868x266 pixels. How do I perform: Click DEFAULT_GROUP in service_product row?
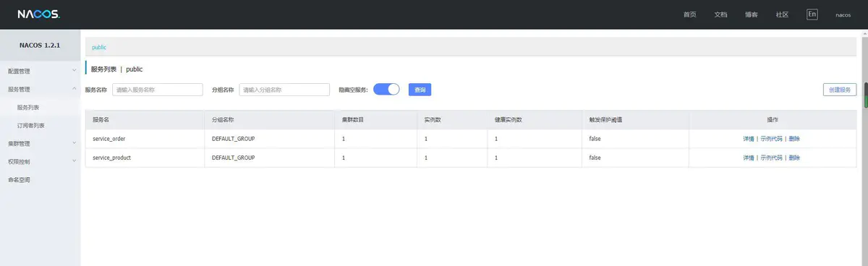click(x=233, y=157)
